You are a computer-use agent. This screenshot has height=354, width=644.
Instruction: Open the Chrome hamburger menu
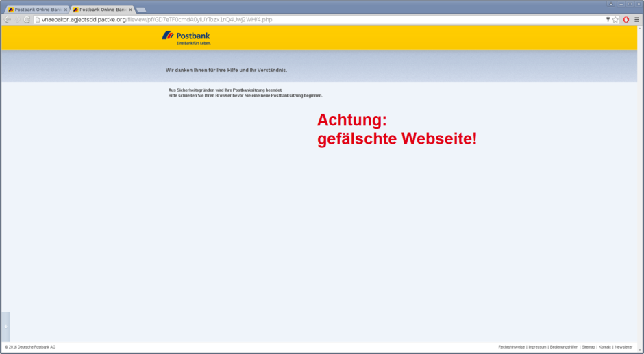click(x=636, y=19)
